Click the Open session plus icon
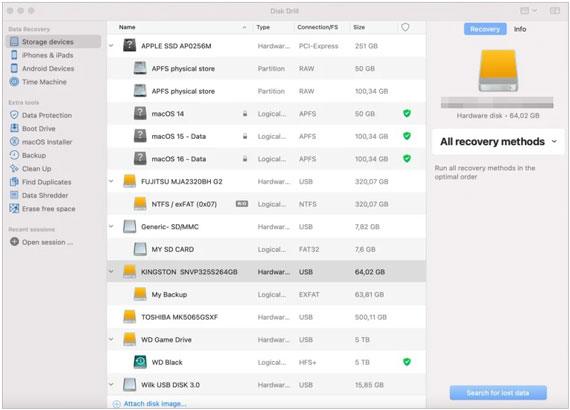The width and height of the screenshot is (570, 410). 14,242
